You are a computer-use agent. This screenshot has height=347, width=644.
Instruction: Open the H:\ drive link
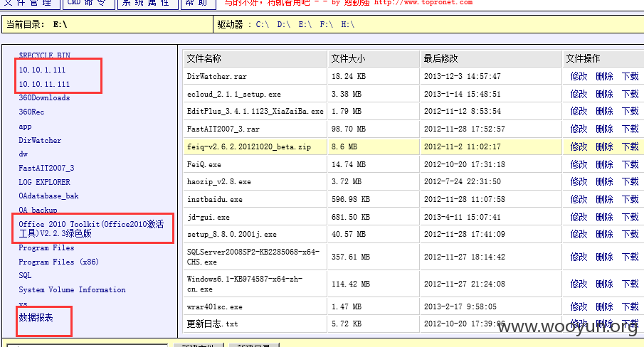click(348, 25)
